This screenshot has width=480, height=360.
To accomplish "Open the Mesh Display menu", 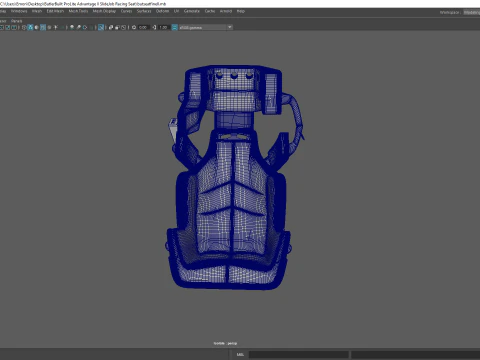I will coord(104,11).
